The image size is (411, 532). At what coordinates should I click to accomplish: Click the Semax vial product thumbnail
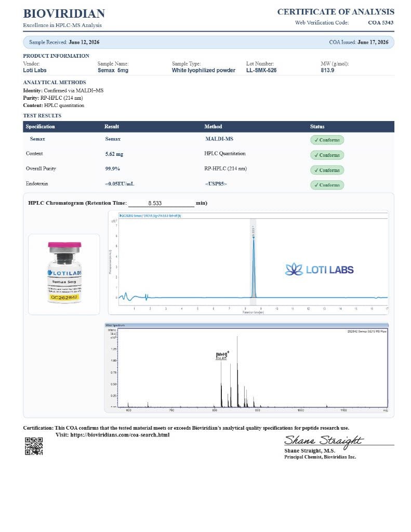[x=64, y=274]
